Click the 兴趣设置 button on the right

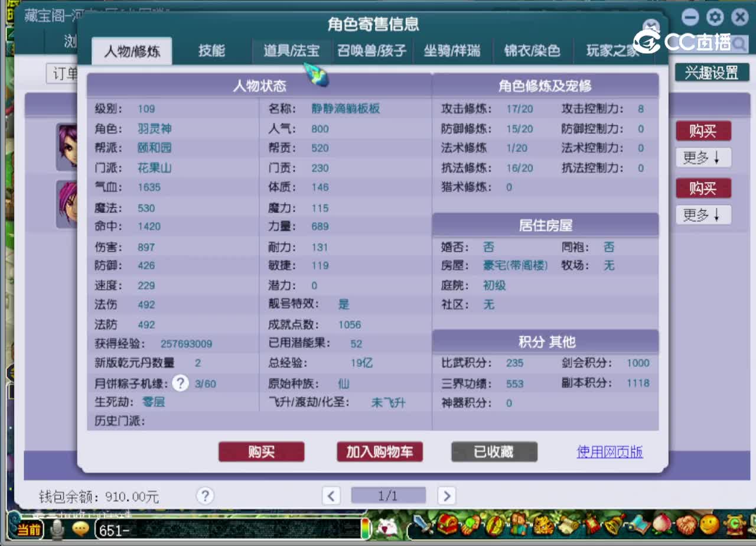click(712, 73)
